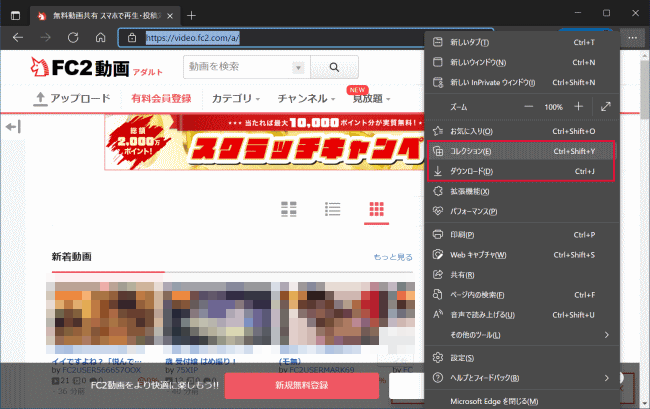Go back with the back arrow
650x409 pixels.
18,38
